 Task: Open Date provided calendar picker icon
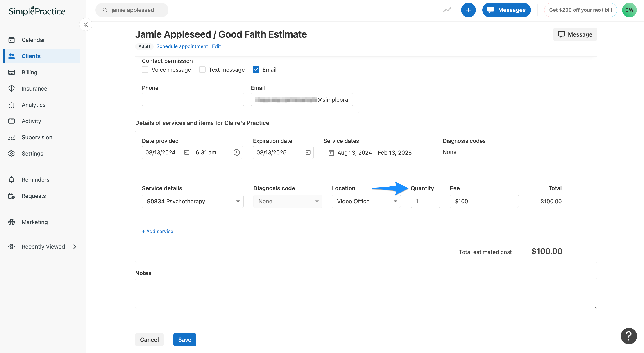pyautogui.click(x=187, y=152)
